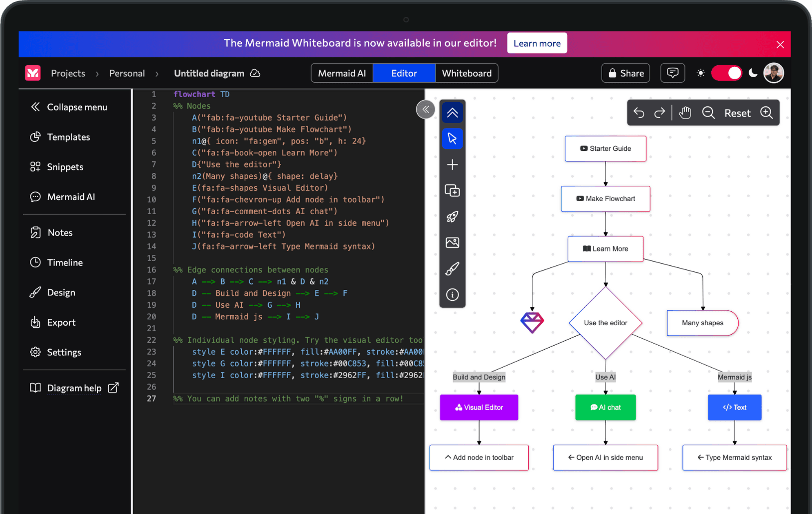Select the Open AI in side menu node
This screenshot has width=812, height=514.
coord(606,458)
